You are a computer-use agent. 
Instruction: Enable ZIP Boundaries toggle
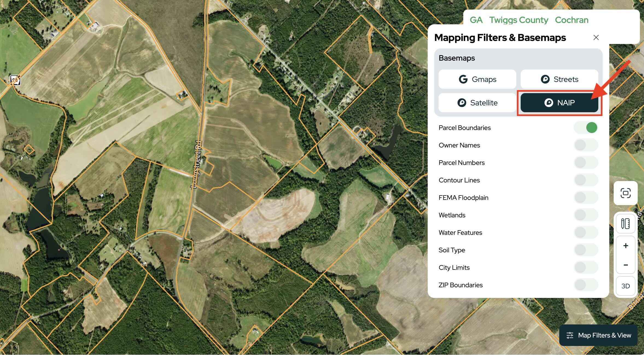coord(586,285)
